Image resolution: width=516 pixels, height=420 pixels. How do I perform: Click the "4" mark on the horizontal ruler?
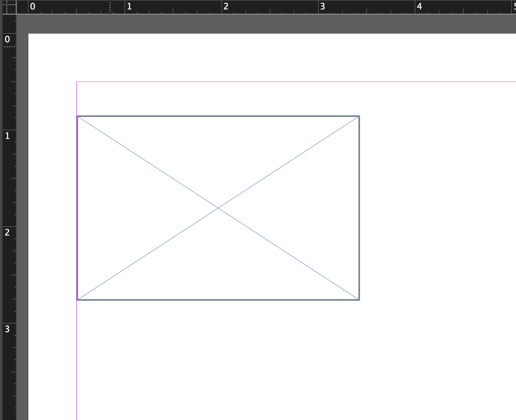419,6
